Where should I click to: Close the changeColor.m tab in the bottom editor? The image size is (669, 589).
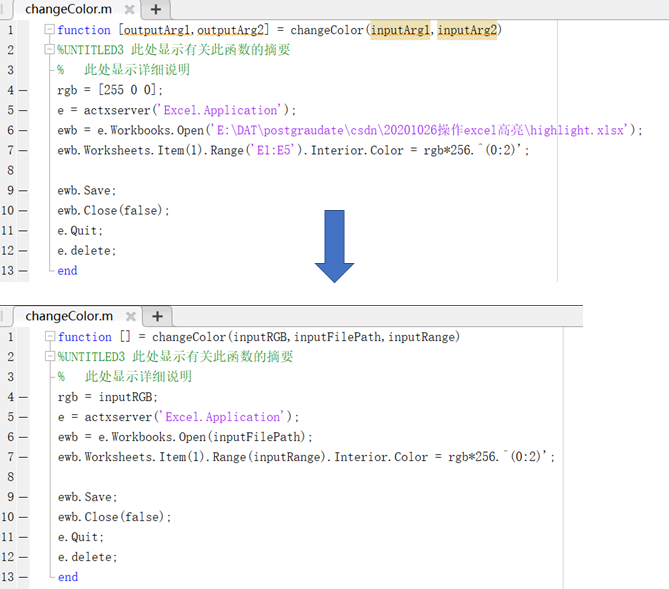tap(131, 316)
